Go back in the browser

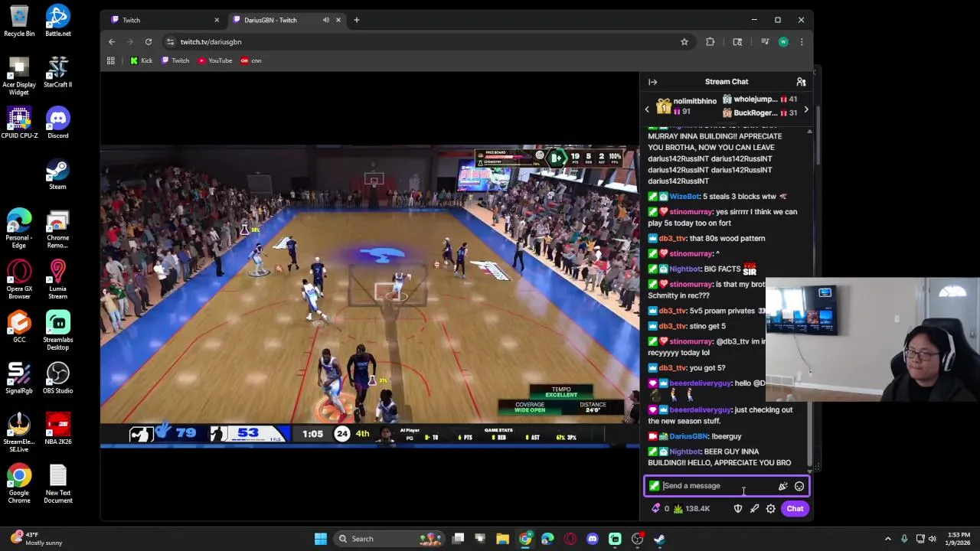(x=112, y=42)
